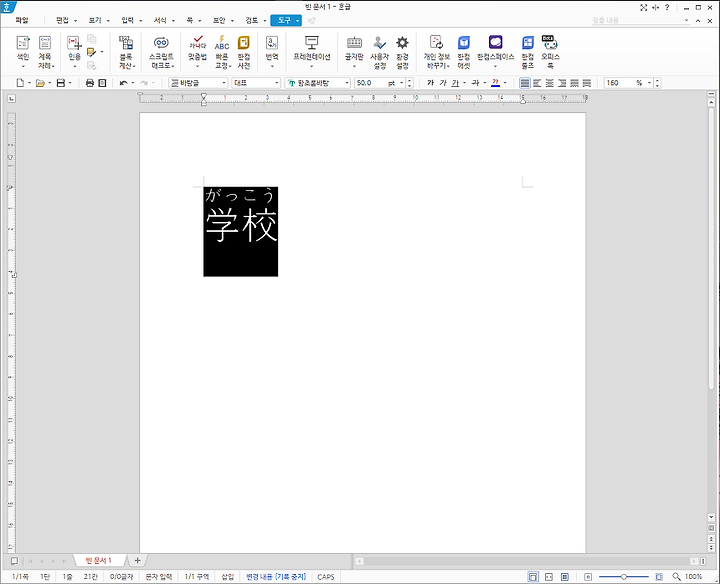Open 환경 설정 preferences gear
Screen dimensions: 720x584
coord(402,51)
